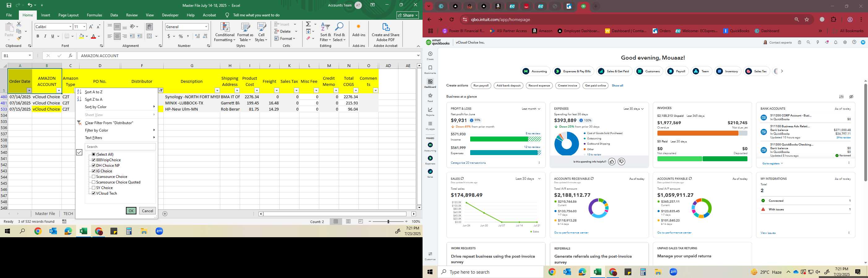This screenshot has width=868, height=278.
Task: Hide dashboard figures with privacy eye icon
Action: [851, 97]
